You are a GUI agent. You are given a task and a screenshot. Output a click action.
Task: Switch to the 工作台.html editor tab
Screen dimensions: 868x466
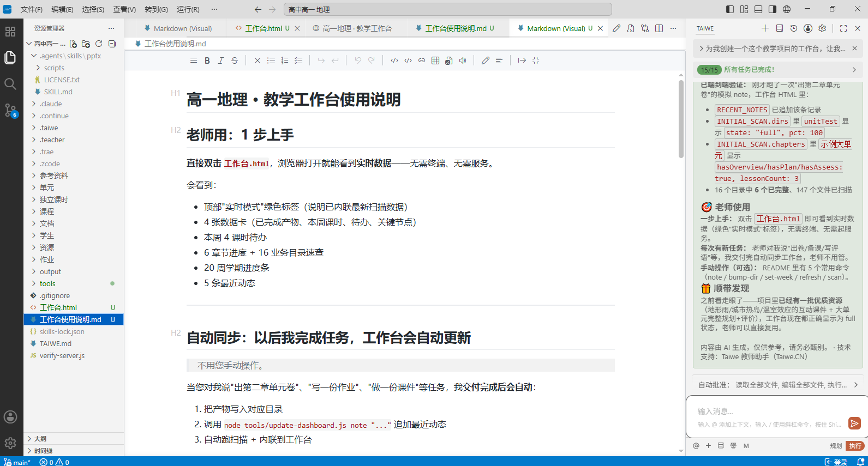[x=264, y=28]
